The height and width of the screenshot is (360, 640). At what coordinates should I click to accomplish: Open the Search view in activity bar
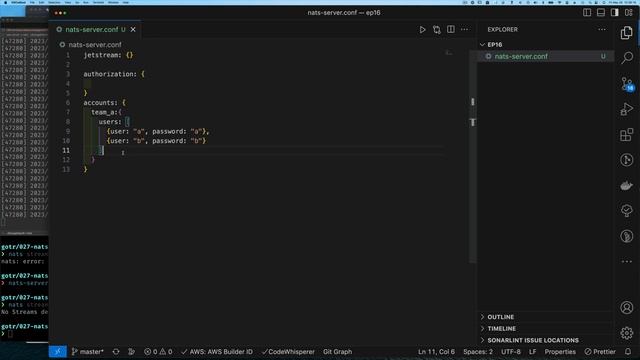[627, 58]
